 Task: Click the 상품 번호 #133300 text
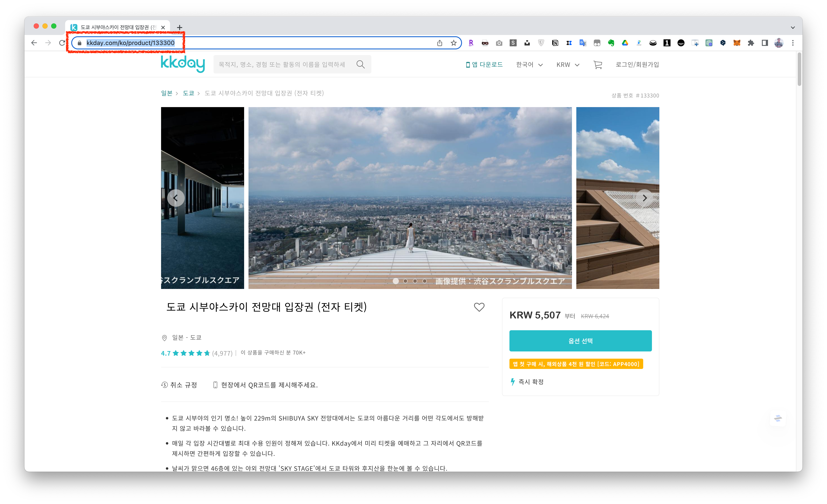(x=635, y=96)
